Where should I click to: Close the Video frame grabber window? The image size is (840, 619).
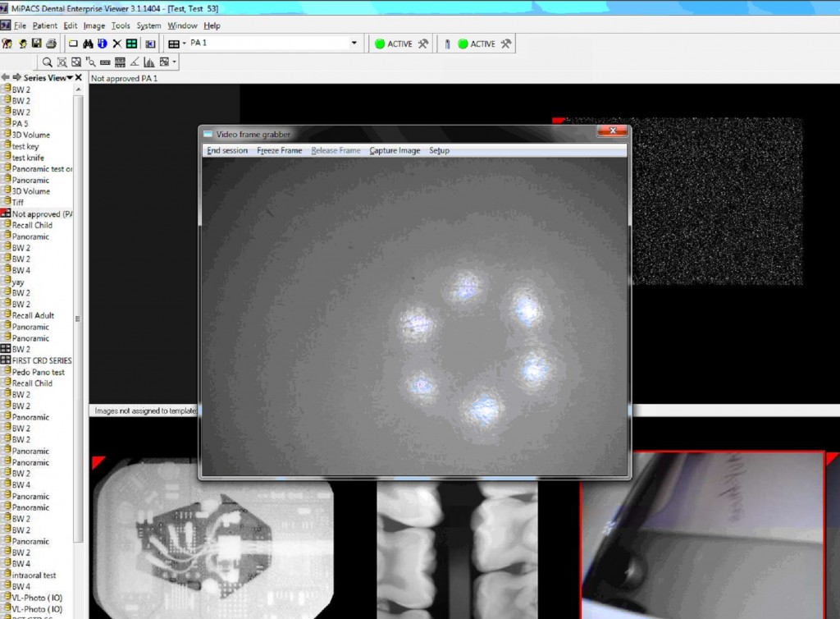pos(612,131)
